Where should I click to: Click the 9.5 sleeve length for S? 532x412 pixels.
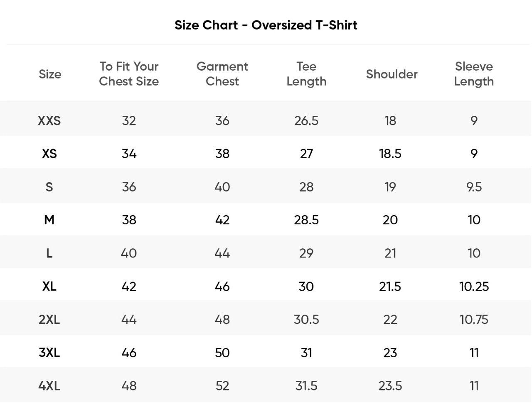coord(474,187)
